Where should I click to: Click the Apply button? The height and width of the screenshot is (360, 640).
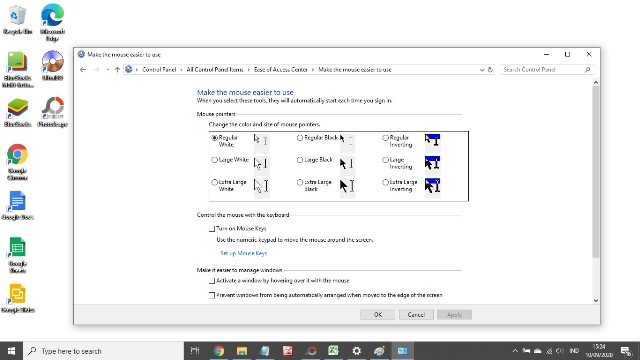454,315
